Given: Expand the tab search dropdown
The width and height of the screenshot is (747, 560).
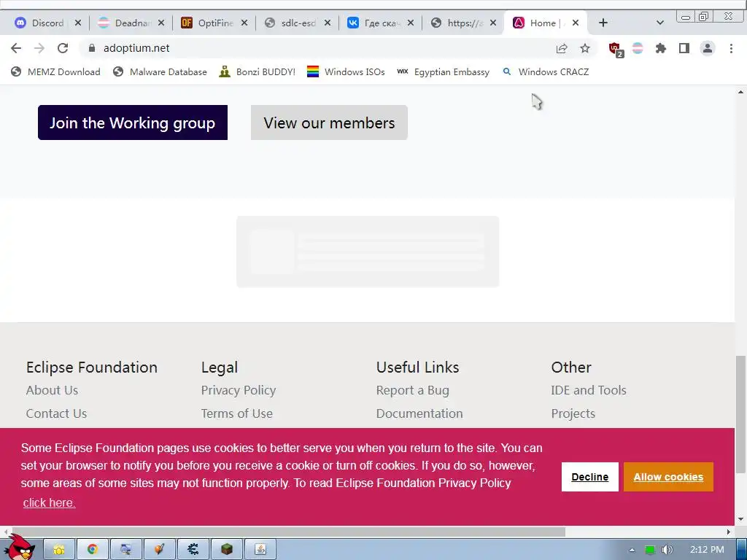Looking at the screenshot, I should [x=659, y=23].
